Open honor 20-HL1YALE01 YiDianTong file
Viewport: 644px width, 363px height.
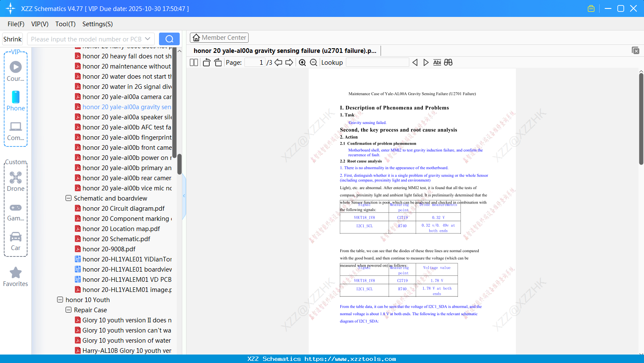point(127,259)
